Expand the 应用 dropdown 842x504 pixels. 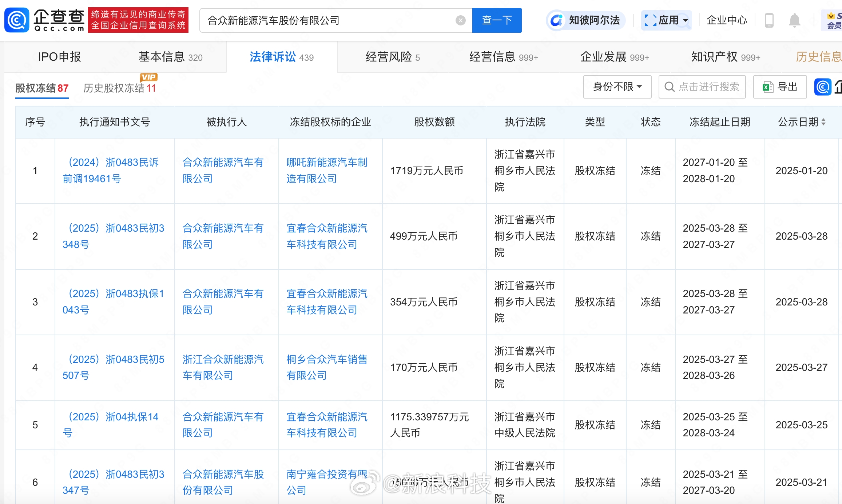coord(667,20)
